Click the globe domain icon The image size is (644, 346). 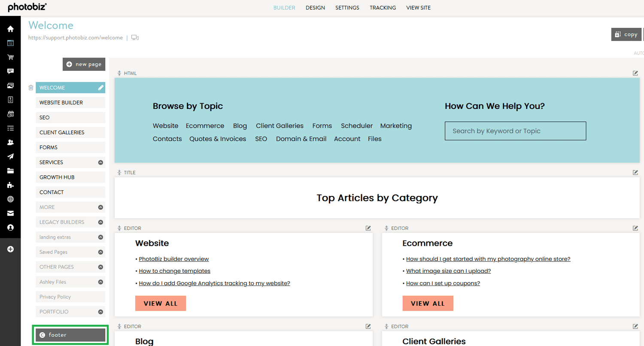[x=10, y=199]
